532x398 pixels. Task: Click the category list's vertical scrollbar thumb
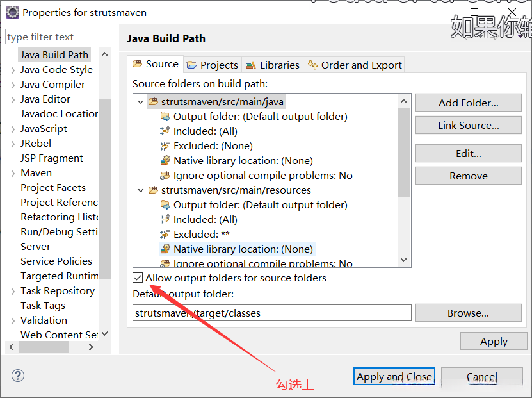(105, 189)
